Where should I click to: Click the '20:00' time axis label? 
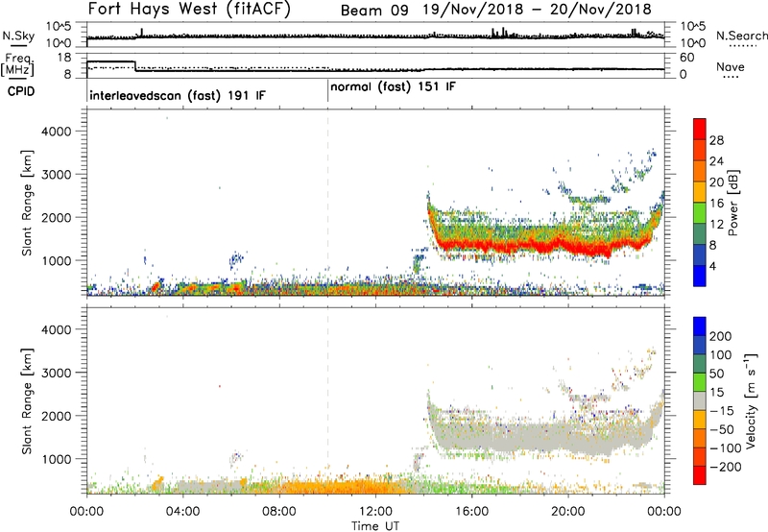[567, 512]
